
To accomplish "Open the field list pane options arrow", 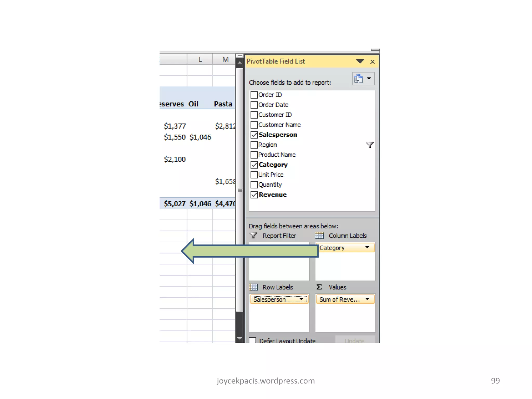I will [360, 62].
